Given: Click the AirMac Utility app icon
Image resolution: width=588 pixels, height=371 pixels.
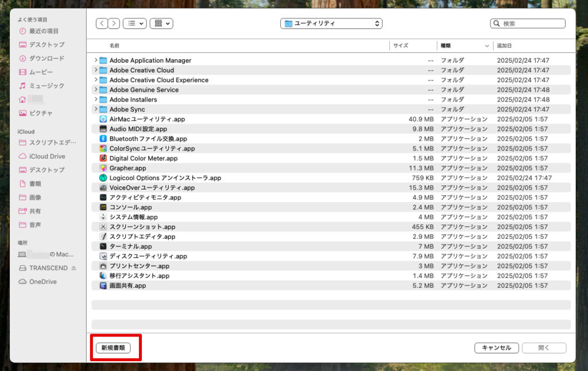Looking at the screenshot, I should (x=103, y=119).
